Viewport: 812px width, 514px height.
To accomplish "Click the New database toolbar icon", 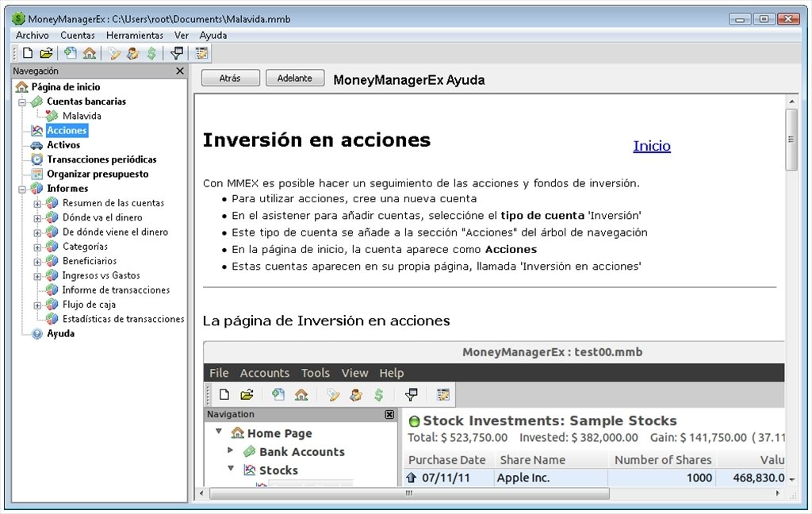I will (x=28, y=53).
